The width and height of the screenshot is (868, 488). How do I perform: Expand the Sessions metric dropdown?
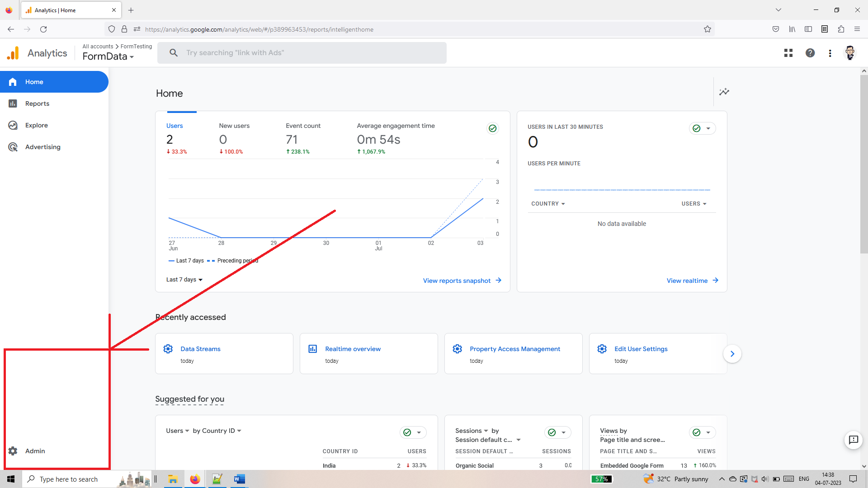tap(472, 431)
